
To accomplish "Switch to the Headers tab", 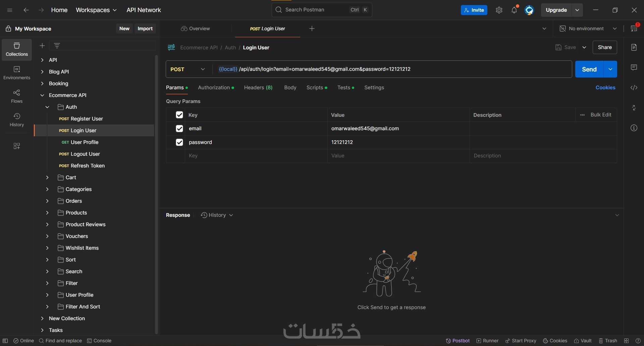I will click(x=258, y=88).
